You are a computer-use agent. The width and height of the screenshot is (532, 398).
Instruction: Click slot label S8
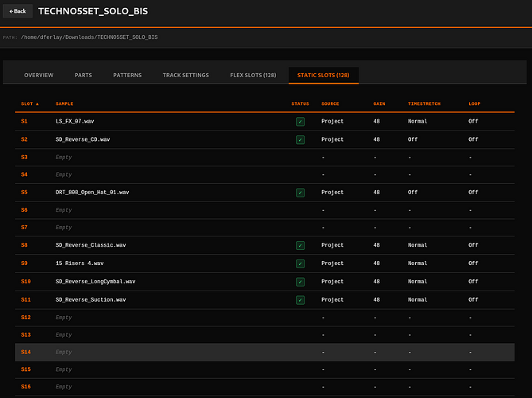point(24,245)
